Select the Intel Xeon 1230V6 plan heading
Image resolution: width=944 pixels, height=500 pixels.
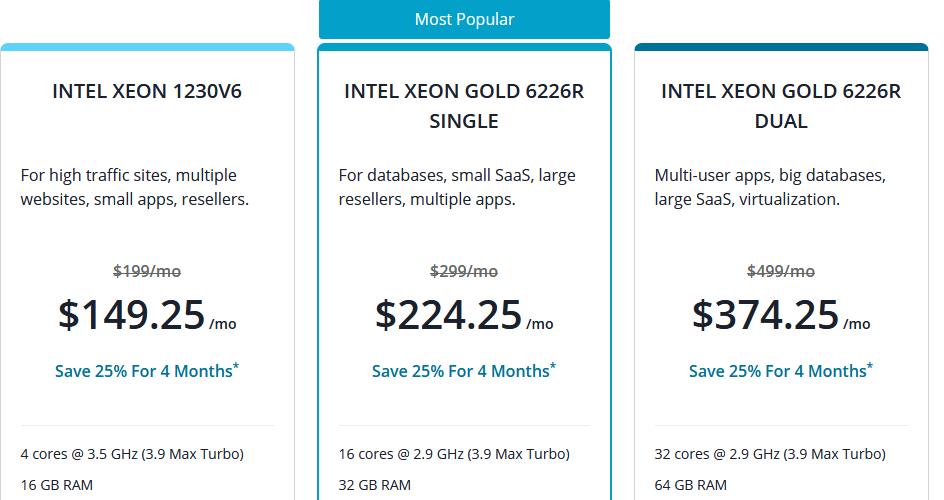tap(147, 91)
